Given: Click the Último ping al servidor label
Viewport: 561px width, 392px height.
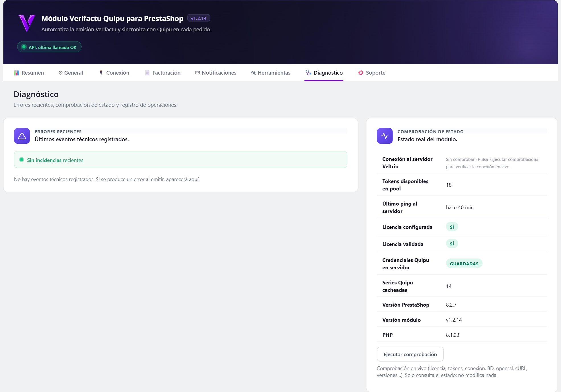Looking at the screenshot, I should click(x=400, y=207).
